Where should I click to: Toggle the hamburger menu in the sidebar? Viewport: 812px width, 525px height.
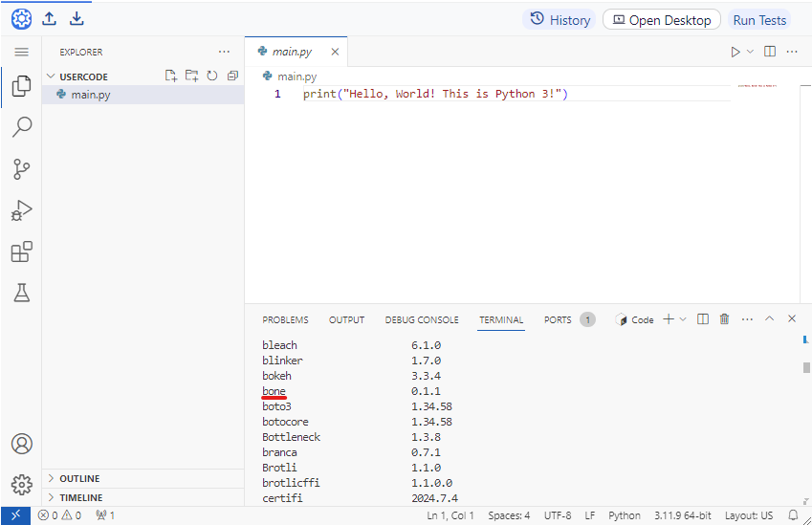[21, 52]
